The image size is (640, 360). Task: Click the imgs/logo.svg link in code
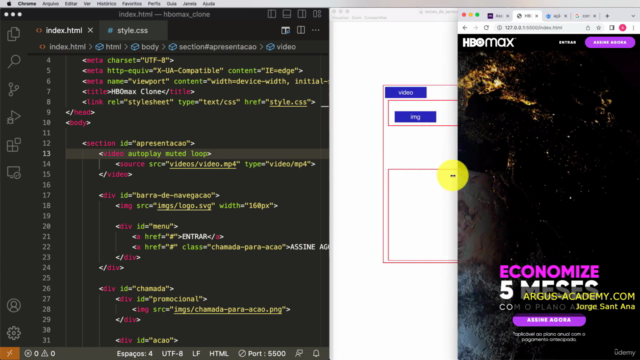pyautogui.click(x=184, y=206)
